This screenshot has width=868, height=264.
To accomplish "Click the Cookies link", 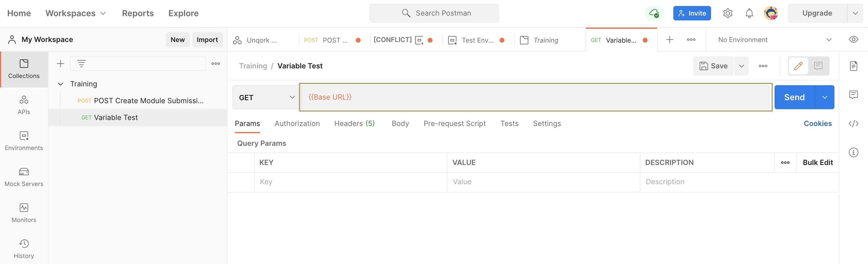I will click(817, 124).
